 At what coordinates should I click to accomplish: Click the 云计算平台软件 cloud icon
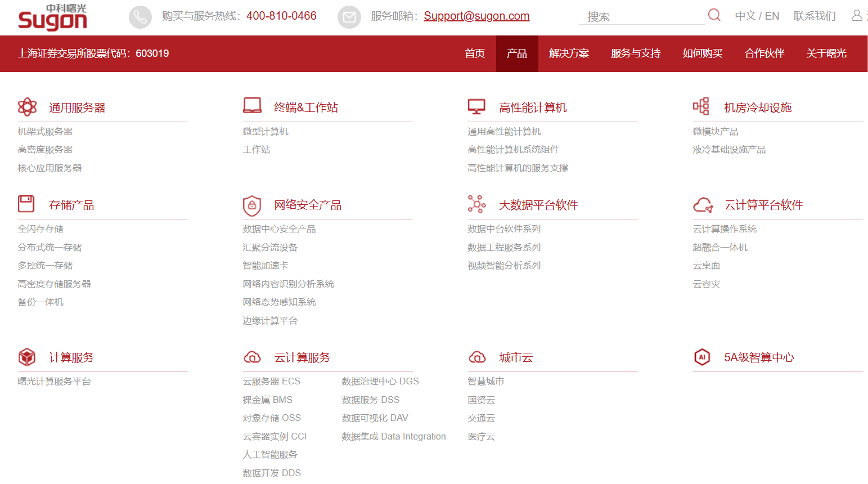tap(703, 205)
